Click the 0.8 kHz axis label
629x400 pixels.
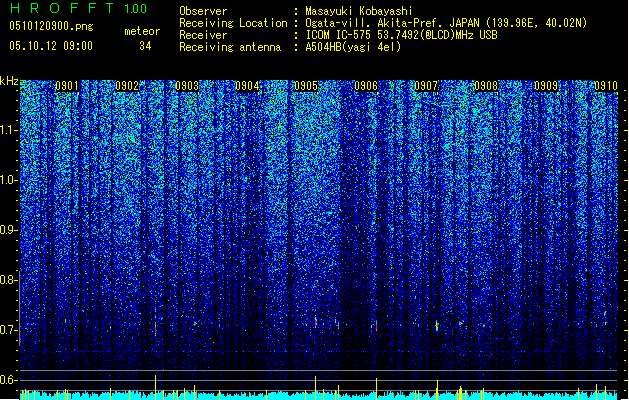click(8, 280)
